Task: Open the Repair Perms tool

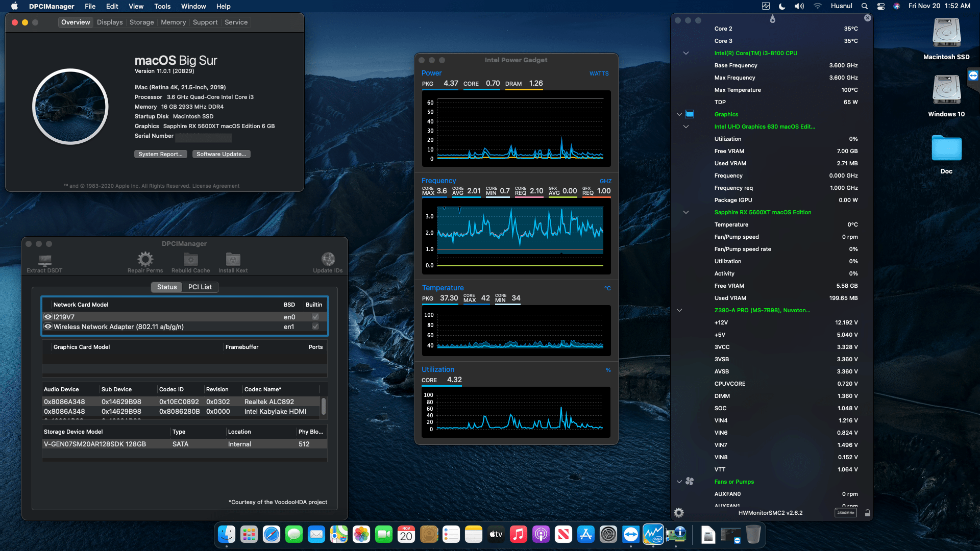Action: 145,260
